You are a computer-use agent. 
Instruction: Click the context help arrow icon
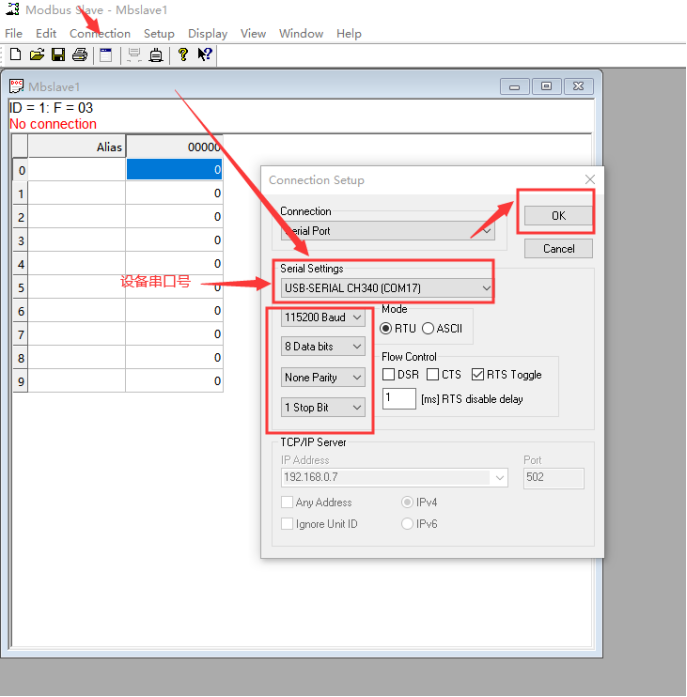coord(205,55)
